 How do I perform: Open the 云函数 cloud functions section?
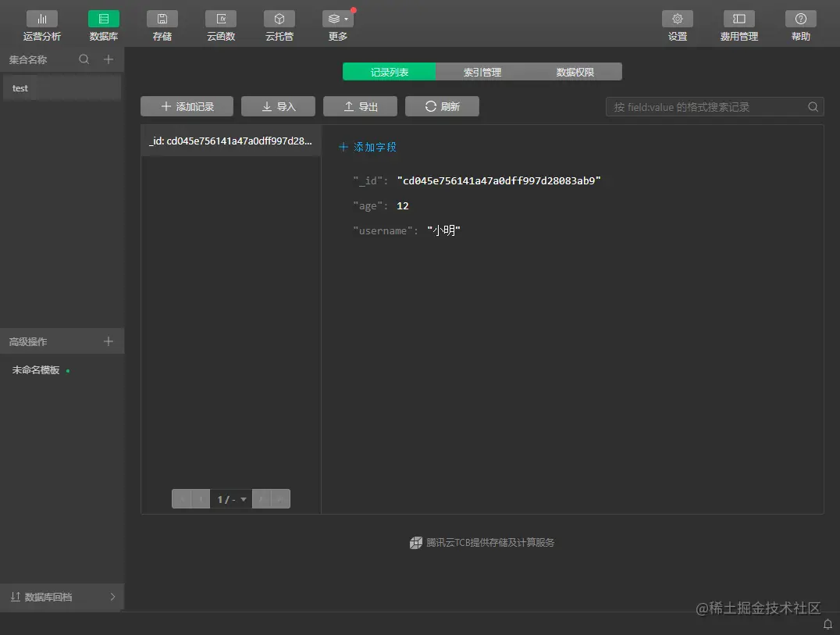(x=221, y=27)
